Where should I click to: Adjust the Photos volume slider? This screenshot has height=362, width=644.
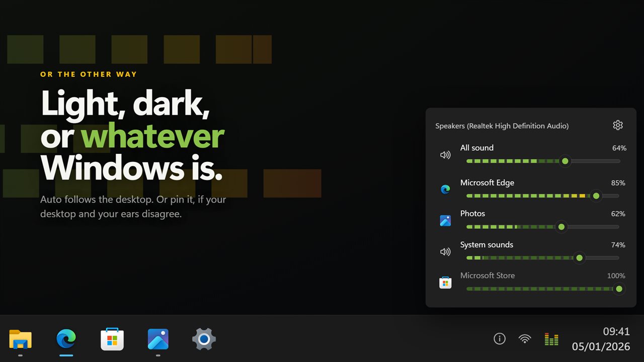[543, 227]
